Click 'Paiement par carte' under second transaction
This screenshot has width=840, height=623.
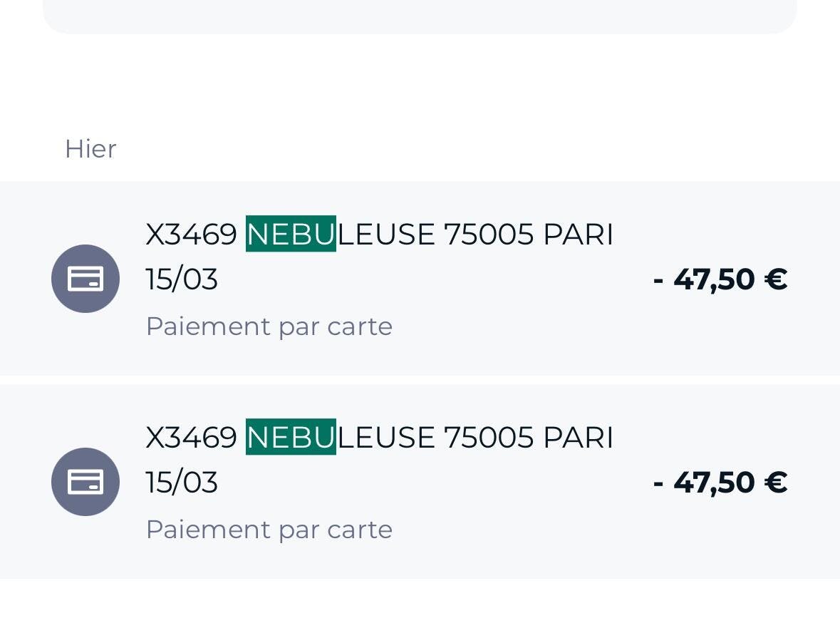[269, 530]
